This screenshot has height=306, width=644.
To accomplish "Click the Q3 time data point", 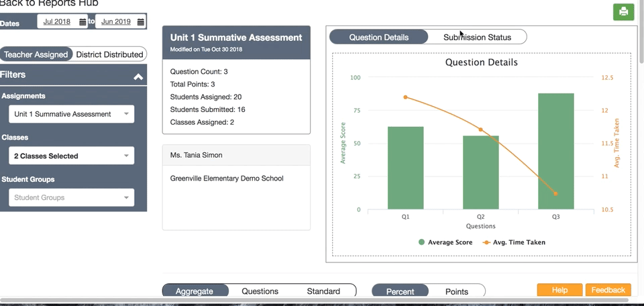I will (x=555, y=193).
